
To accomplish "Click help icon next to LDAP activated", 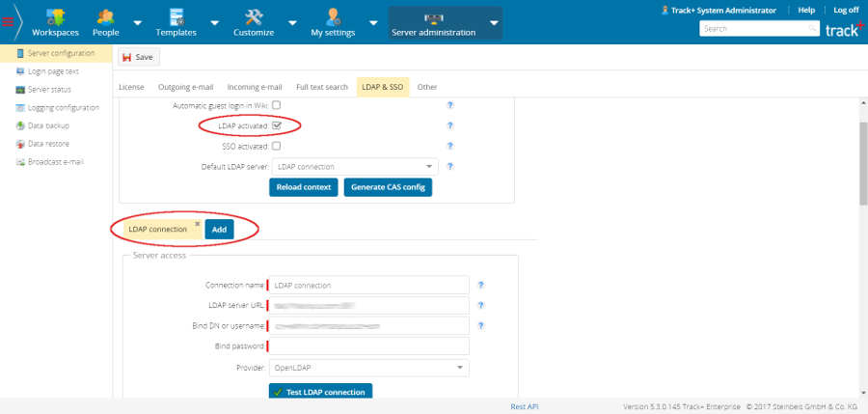I will pos(449,125).
